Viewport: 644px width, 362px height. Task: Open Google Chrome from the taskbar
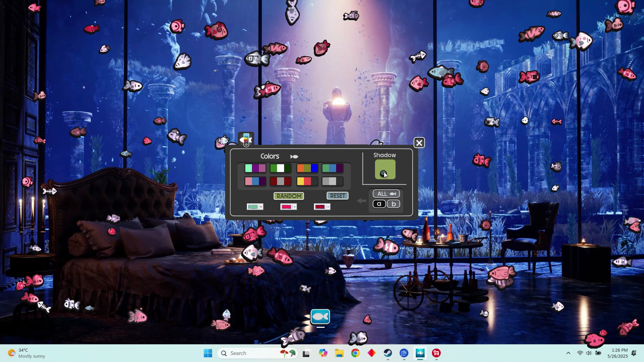pos(355,353)
